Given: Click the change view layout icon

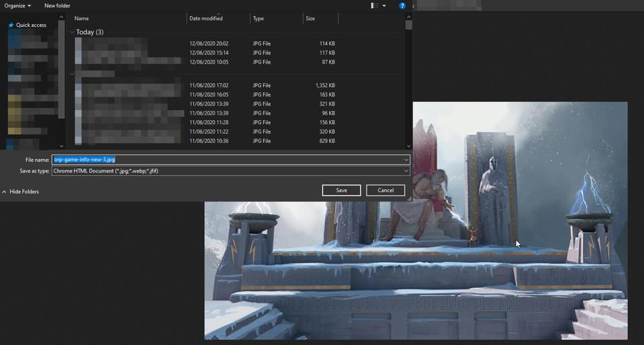Looking at the screenshot, I should (375, 6).
